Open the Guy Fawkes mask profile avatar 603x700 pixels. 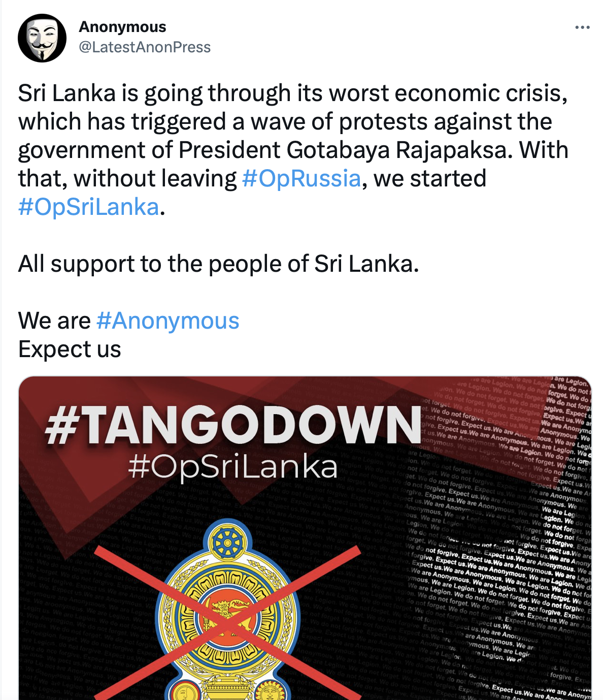[42, 38]
